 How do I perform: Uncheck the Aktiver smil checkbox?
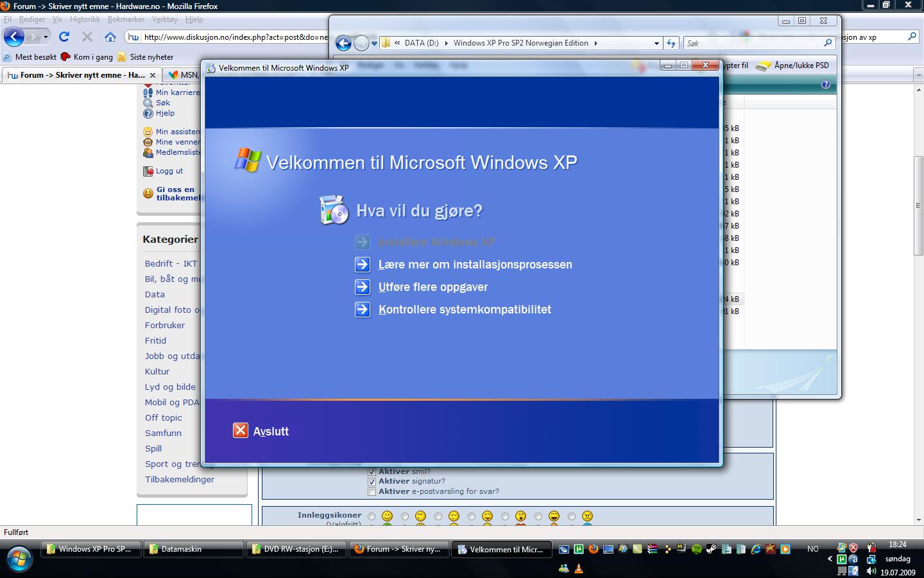point(372,471)
